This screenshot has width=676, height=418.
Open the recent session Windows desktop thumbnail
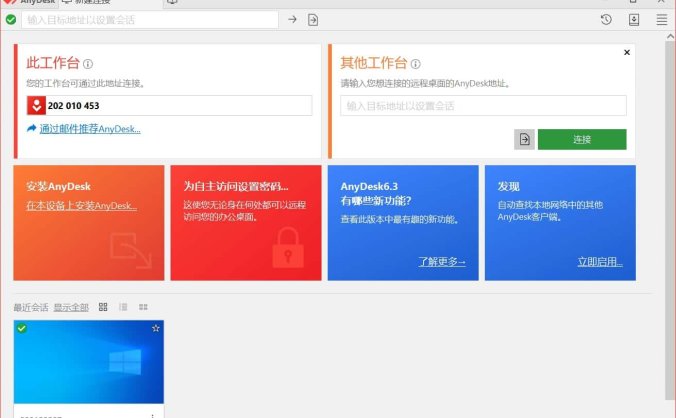click(89, 362)
